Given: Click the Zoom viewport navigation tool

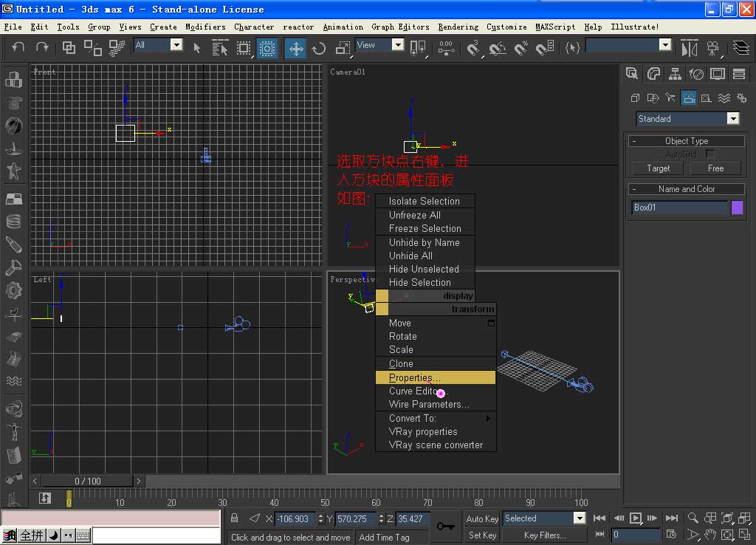Looking at the screenshot, I should (693, 518).
